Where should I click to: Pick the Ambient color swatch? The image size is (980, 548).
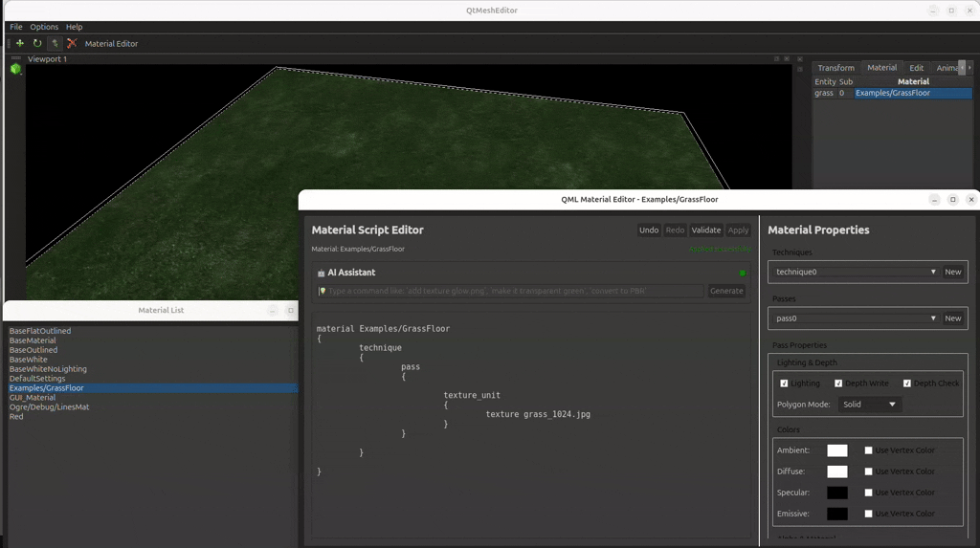coord(837,450)
